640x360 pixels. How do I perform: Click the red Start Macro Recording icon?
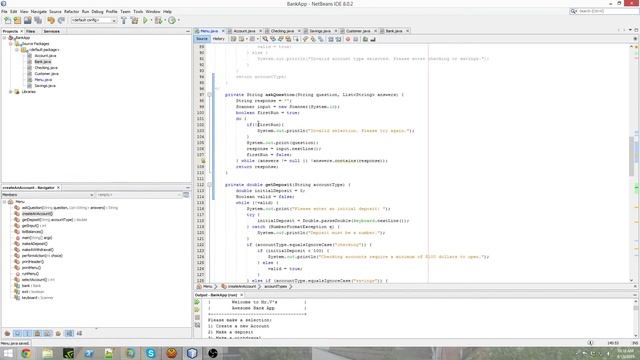pos(348,39)
